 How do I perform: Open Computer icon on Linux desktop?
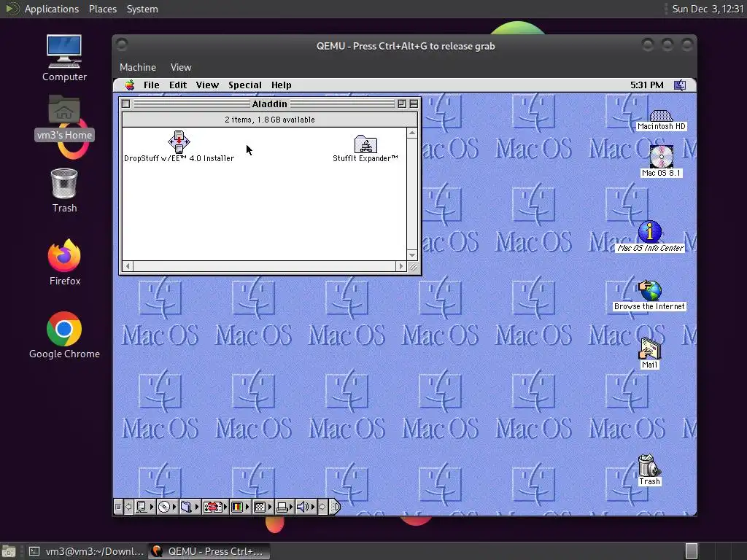pos(64,58)
